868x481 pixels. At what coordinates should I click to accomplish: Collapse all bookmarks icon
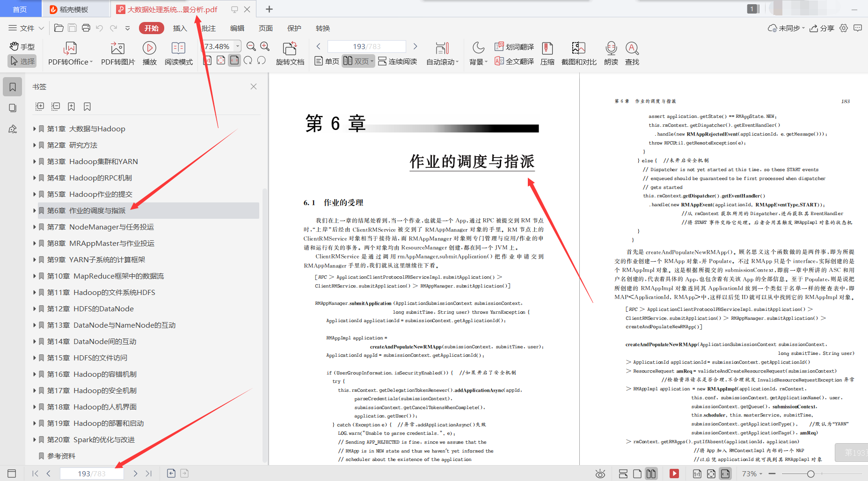point(56,107)
